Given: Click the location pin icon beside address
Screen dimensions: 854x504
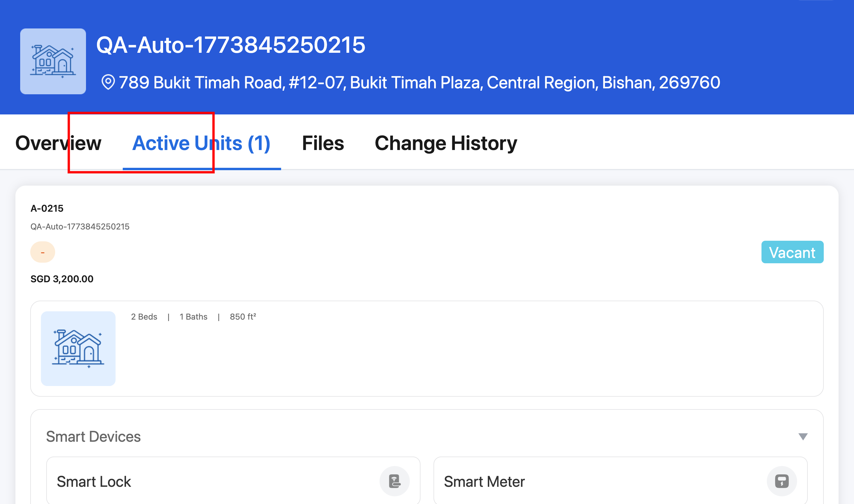Looking at the screenshot, I should point(108,82).
